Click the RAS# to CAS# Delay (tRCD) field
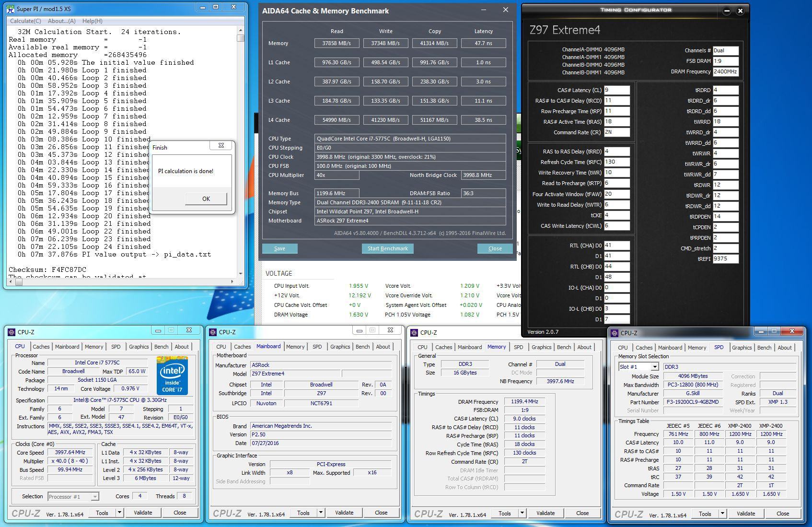The height and width of the screenshot is (527, 812). (x=616, y=101)
